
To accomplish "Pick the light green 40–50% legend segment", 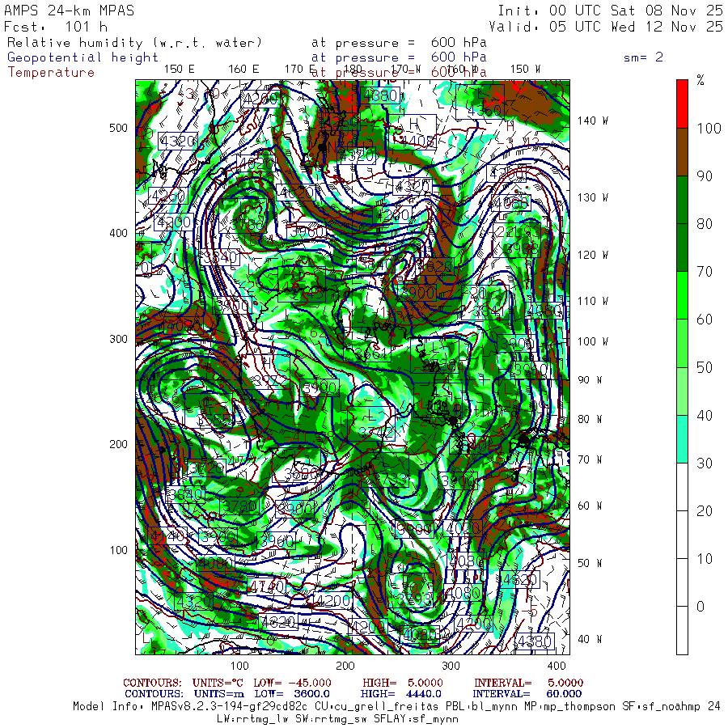I will pos(682,391).
